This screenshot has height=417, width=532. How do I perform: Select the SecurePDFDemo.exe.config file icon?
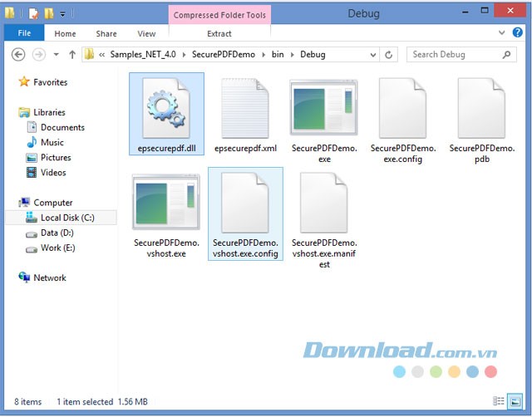pyautogui.click(x=402, y=108)
